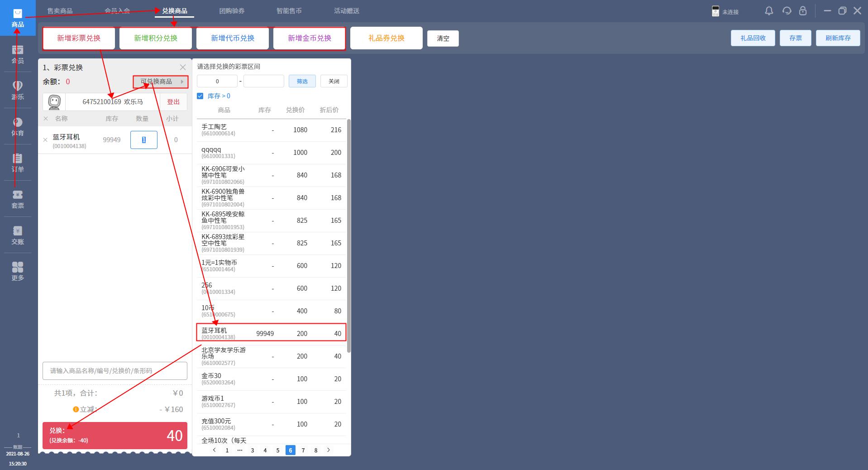The height and width of the screenshot is (470, 868).
Task: Click the 存票 button
Action: 796,38
